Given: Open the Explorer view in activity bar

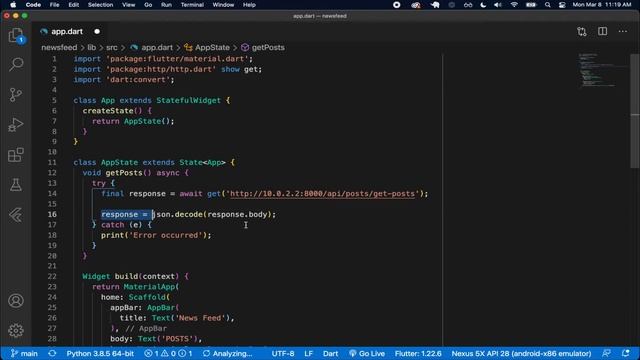Looking at the screenshot, I should 16,36.
